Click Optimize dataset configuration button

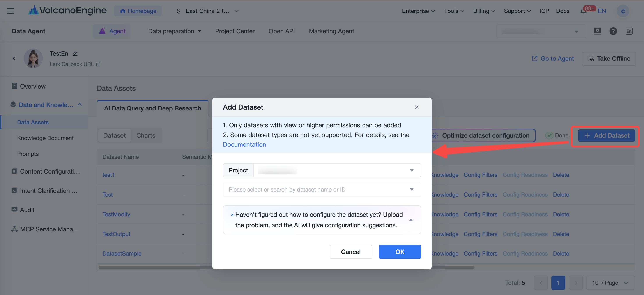pos(483,135)
